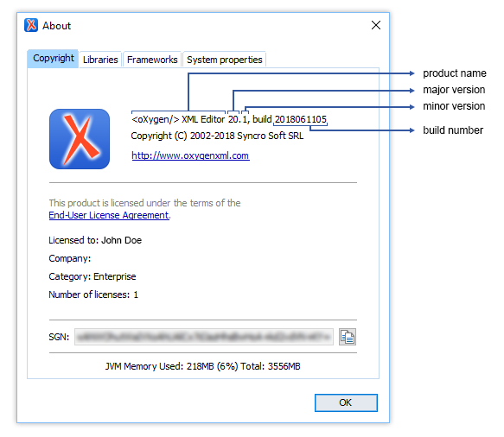Click the oXygen icon in the title bar

coord(31,25)
